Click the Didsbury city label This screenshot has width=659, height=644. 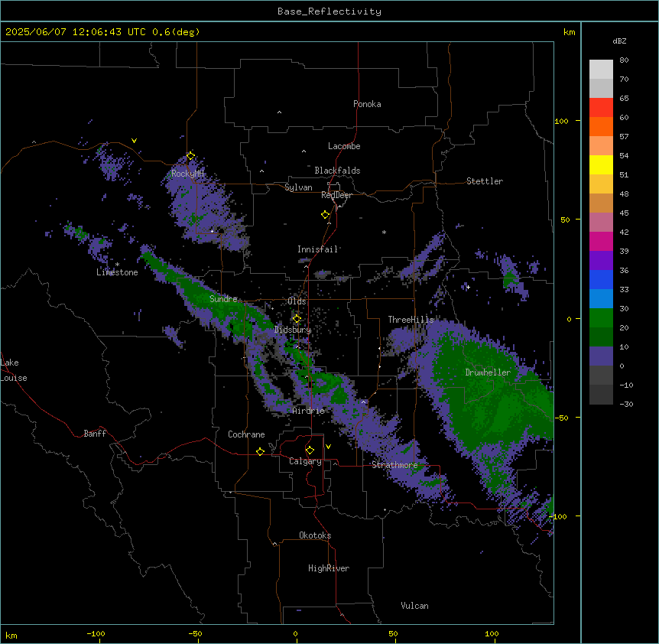[293, 330]
